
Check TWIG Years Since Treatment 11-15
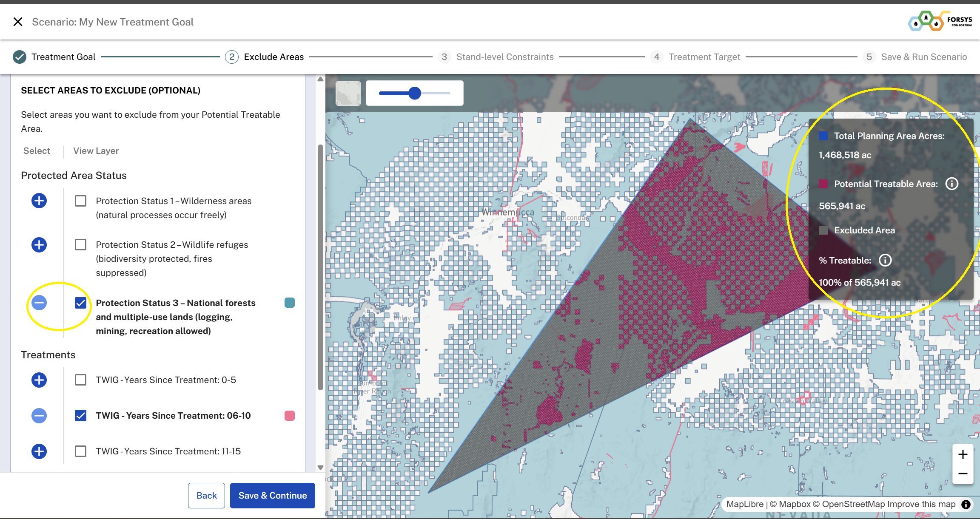[x=80, y=451]
